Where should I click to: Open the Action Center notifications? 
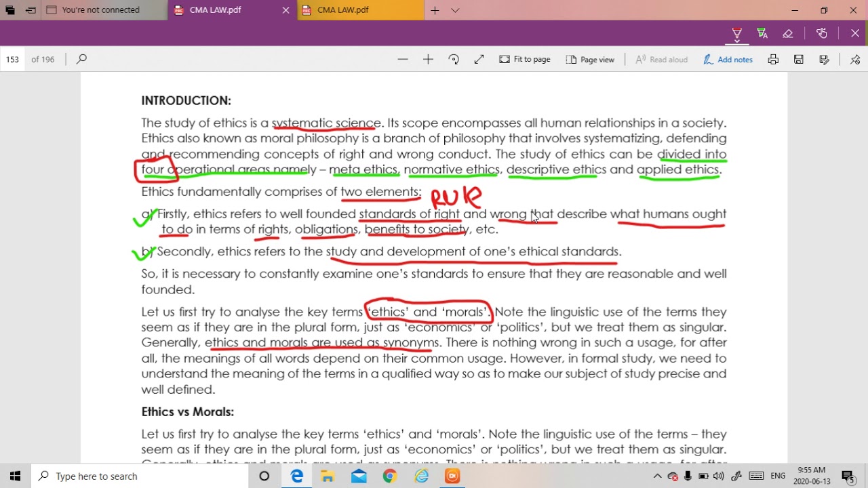[x=848, y=476]
